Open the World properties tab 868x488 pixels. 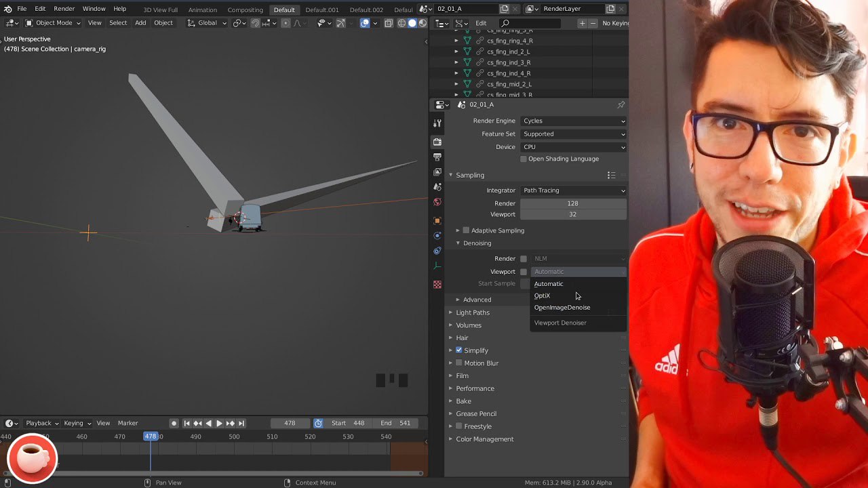(x=437, y=202)
